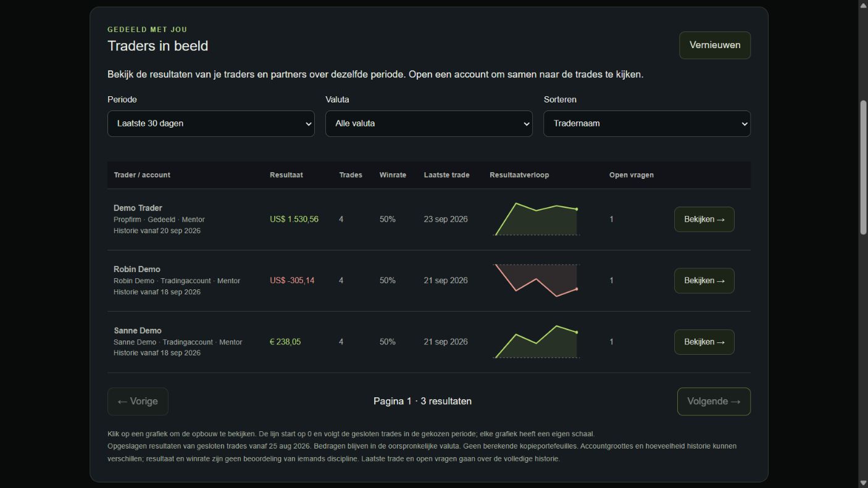Open the Periode dropdown

click(x=211, y=123)
